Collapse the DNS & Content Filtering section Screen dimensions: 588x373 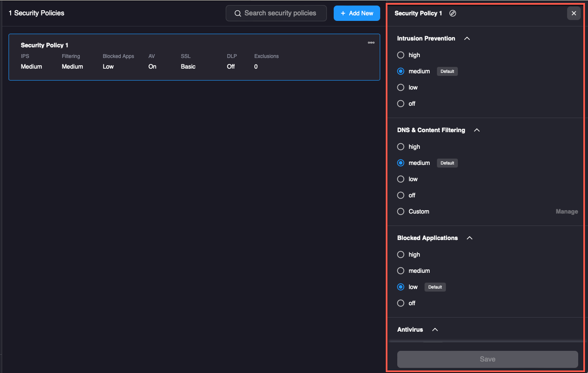click(x=477, y=130)
